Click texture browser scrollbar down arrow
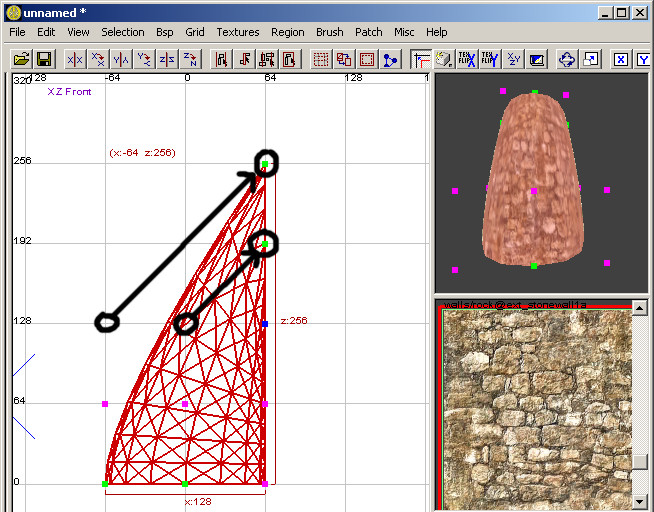The image size is (654, 512). click(x=640, y=502)
